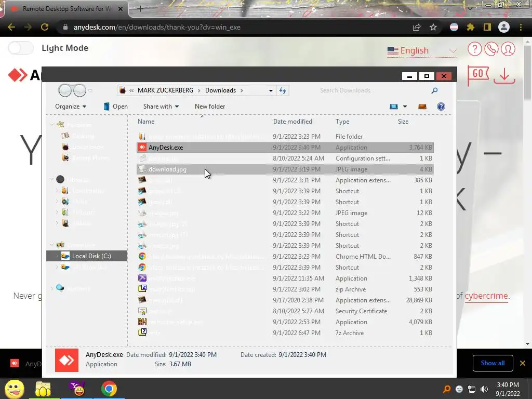
Task: Click Show all downloads button
Action: (x=493, y=363)
